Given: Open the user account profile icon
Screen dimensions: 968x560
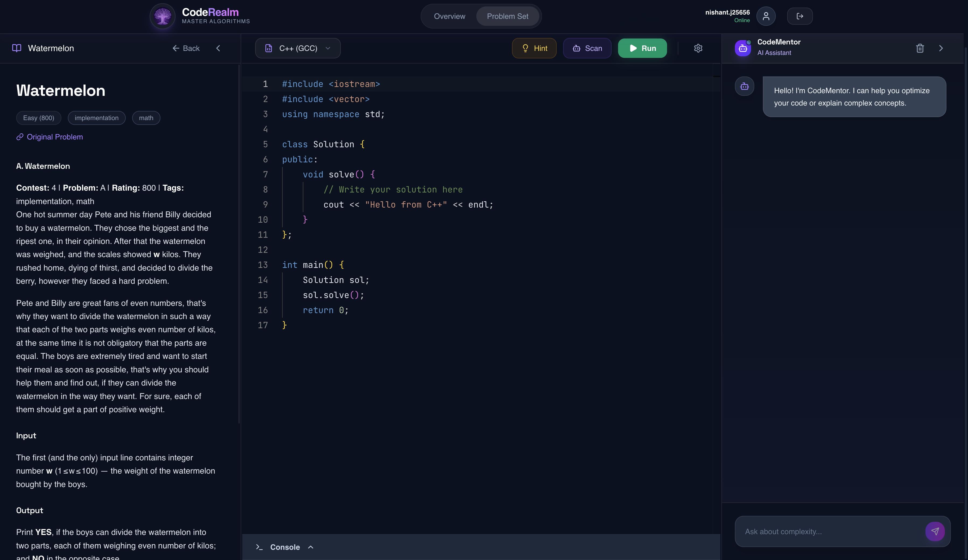Looking at the screenshot, I should 766,16.
